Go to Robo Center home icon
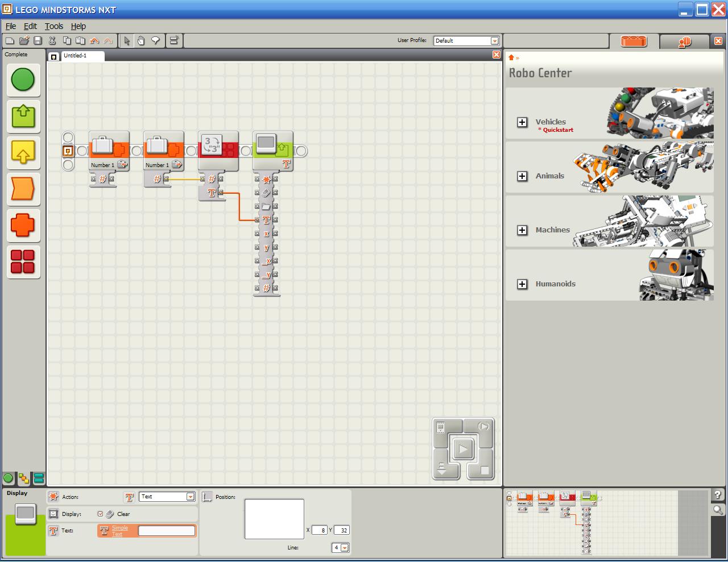The width and height of the screenshot is (728, 562). point(511,57)
